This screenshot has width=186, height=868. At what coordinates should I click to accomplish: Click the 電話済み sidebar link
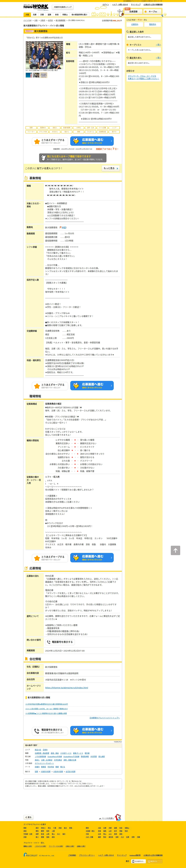153,25
